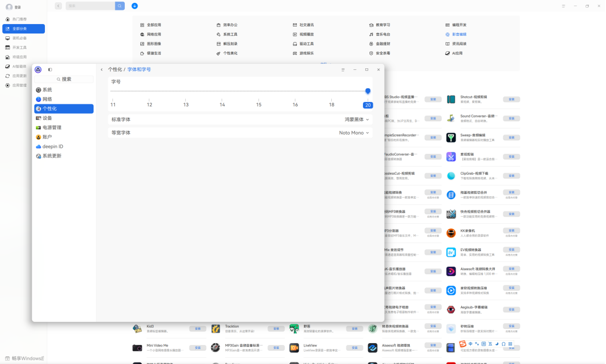Image resolution: width=606 pixels, height=364 pixels.
Task: Go back using app store back arrow
Action: (x=58, y=6)
